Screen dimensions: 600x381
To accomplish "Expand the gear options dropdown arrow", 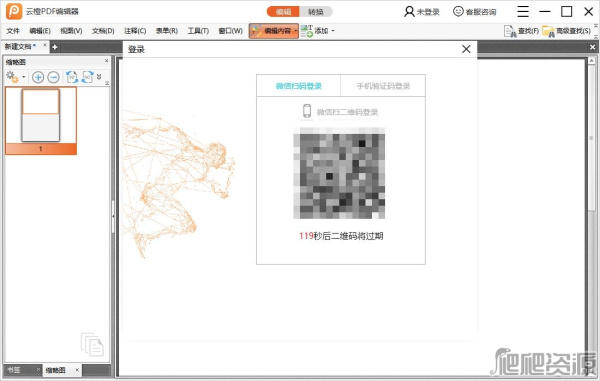I will (x=24, y=77).
